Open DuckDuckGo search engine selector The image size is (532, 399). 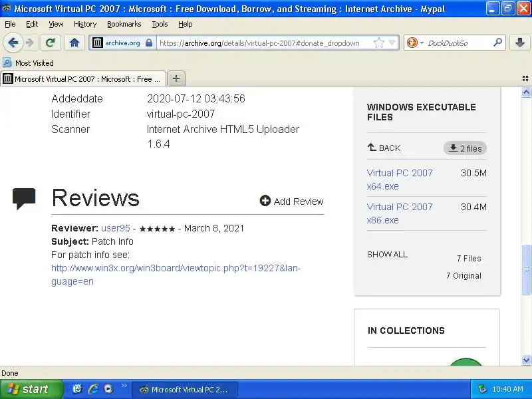[x=415, y=43]
